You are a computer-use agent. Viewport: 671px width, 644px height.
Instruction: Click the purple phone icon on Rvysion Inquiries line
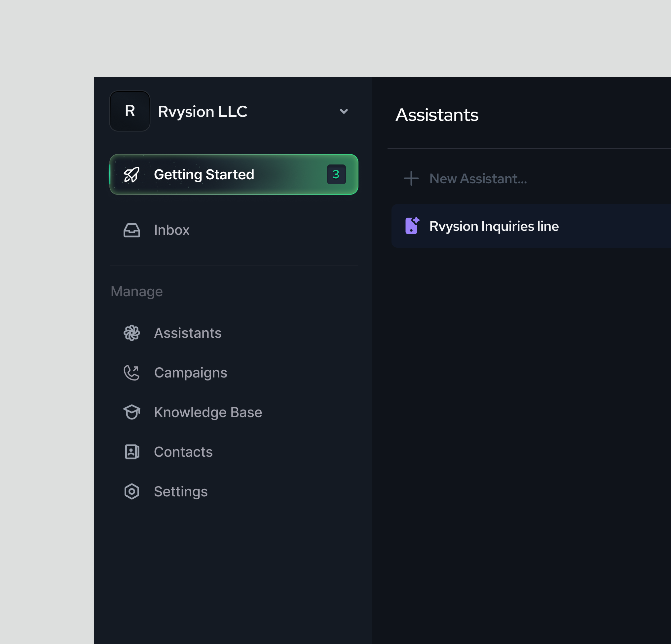(x=412, y=226)
